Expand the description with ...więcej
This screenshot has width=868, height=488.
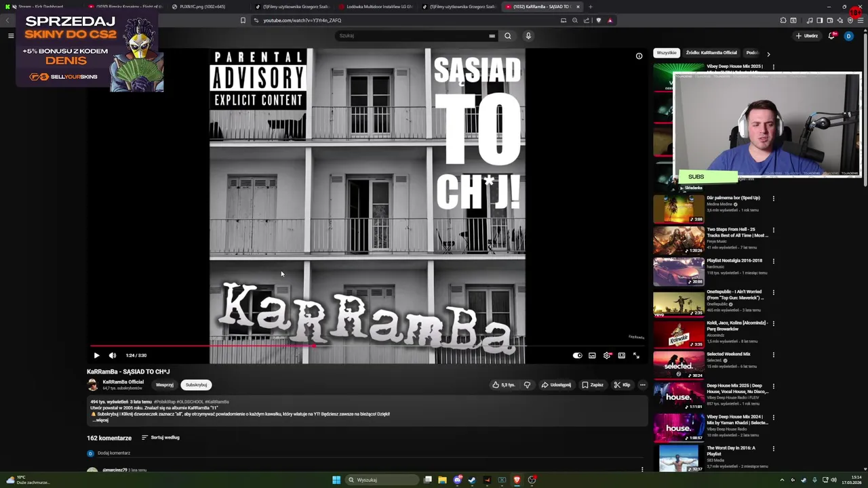click(100, 420)
